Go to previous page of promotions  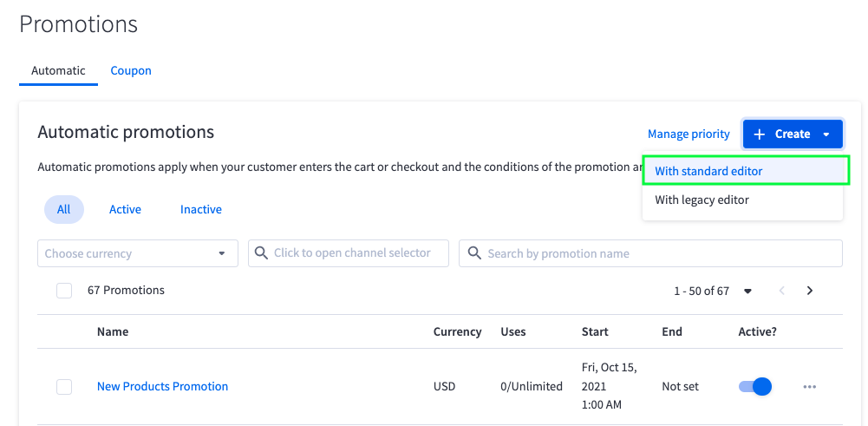[781, 291]
